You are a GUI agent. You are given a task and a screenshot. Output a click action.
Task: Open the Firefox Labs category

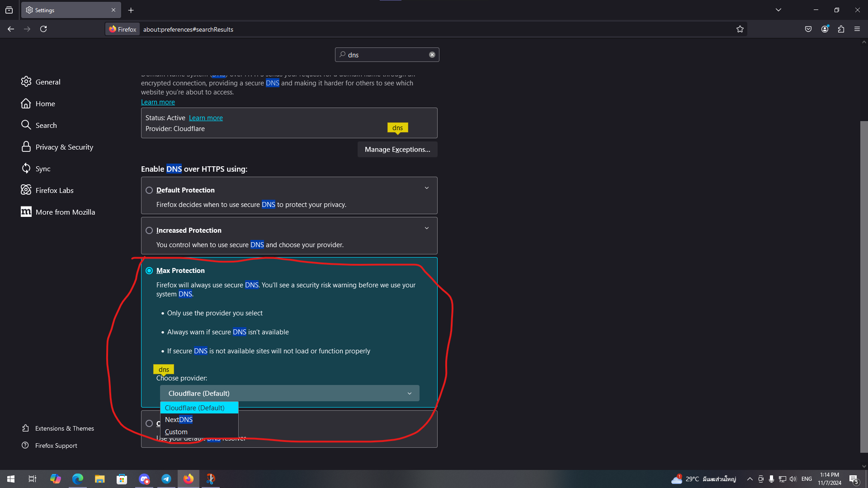(x=47, y=190)
